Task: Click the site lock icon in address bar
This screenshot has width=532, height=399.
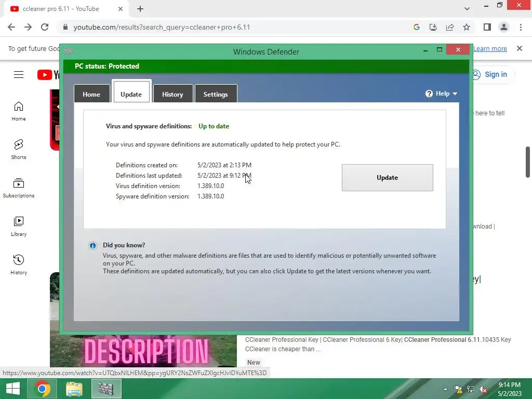Action: coord(65,27)
